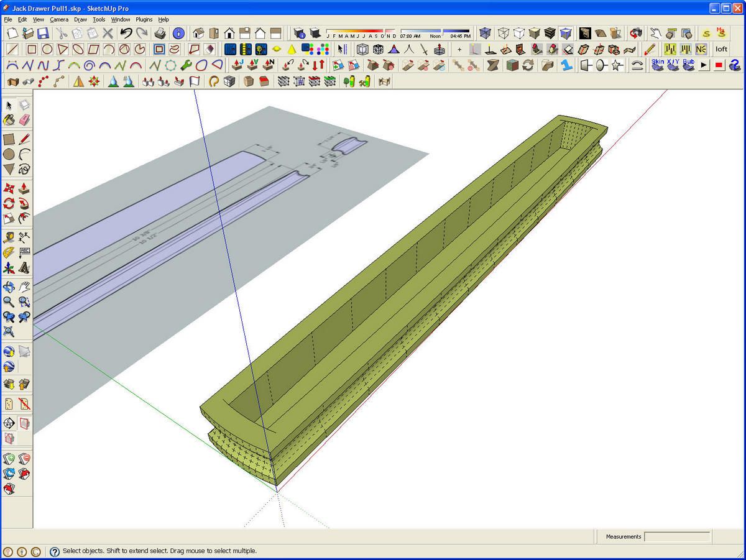Select the 3D Text tool

pos(24,267)
